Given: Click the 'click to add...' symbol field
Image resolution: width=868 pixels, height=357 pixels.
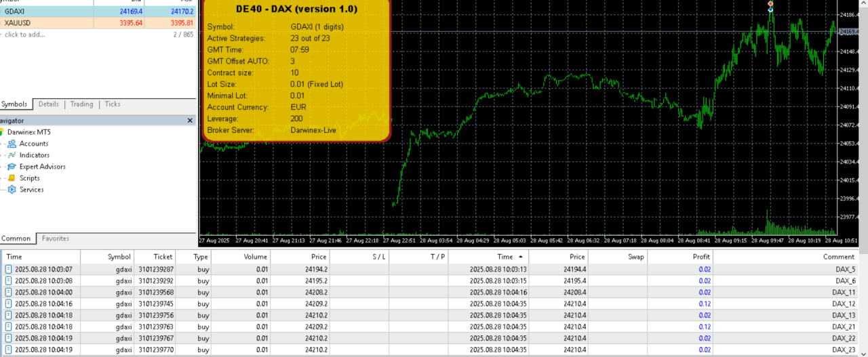Looking at the screenshot, I should click(25, 35).
